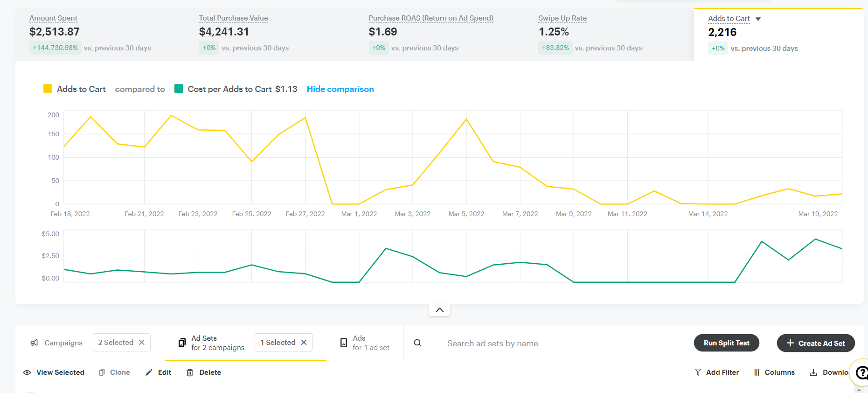Click Hide comparison link
Screen dimensions: 868x393
click(340, 89)
